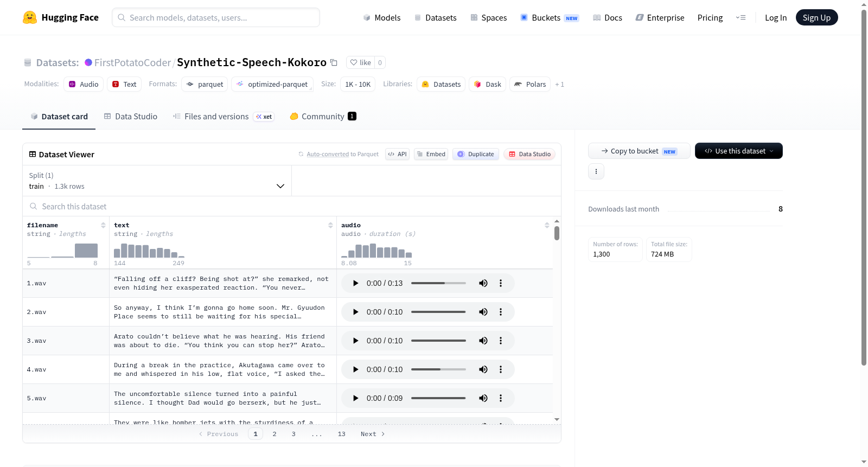868x467 pixels.
Task: Mute the 1.wav audio player
Action: [x=483, y=283]
